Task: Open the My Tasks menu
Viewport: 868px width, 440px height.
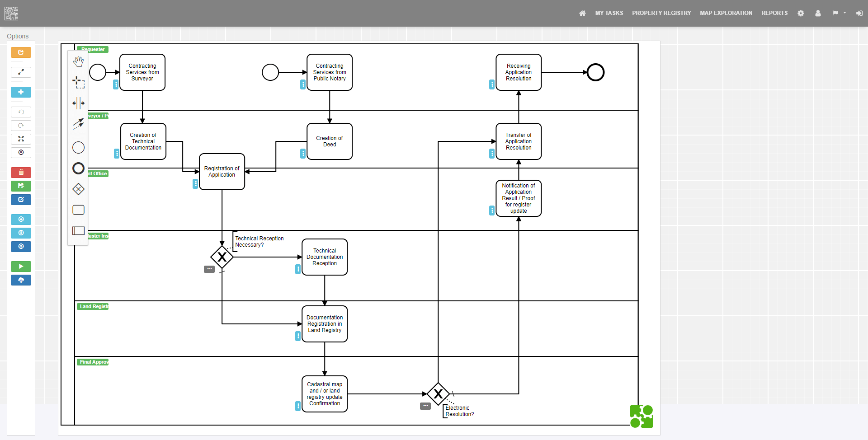Action: [x=609, y=13]
